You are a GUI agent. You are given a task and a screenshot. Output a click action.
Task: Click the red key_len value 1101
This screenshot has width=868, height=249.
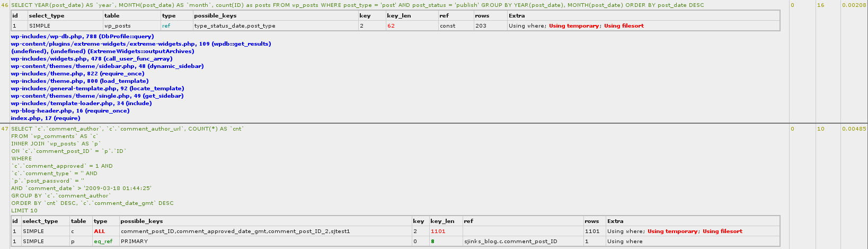[438, 231]
